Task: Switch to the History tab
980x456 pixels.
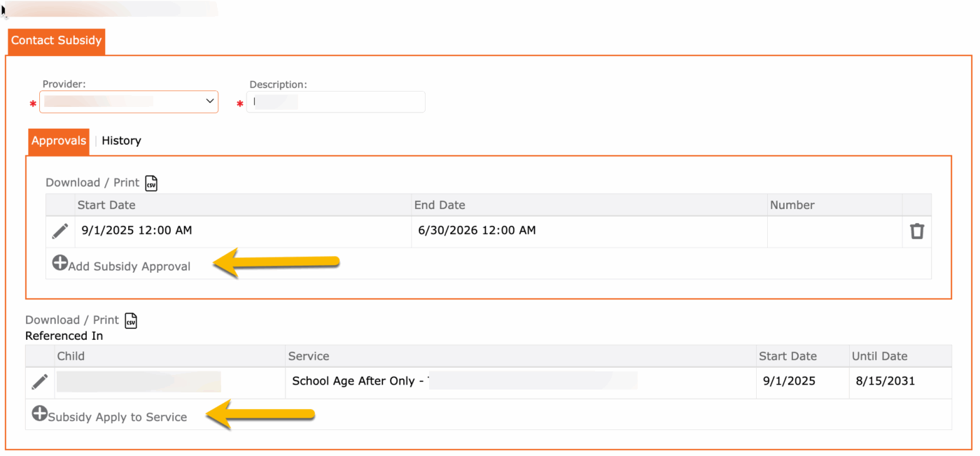Action: point(121,141)
